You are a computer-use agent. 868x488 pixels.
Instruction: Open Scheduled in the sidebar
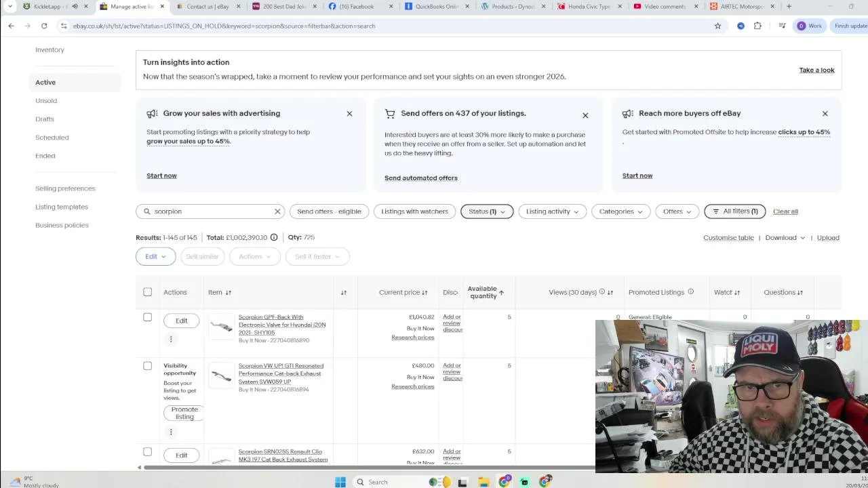[x=52, y=138]
